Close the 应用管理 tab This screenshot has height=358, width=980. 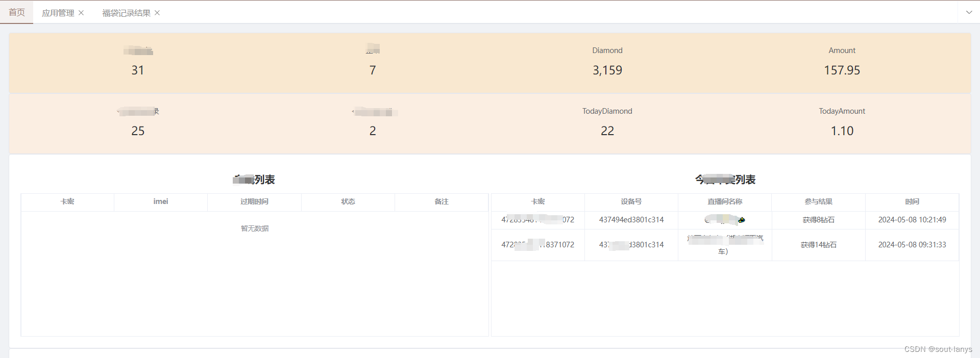[x=81, y=13]
